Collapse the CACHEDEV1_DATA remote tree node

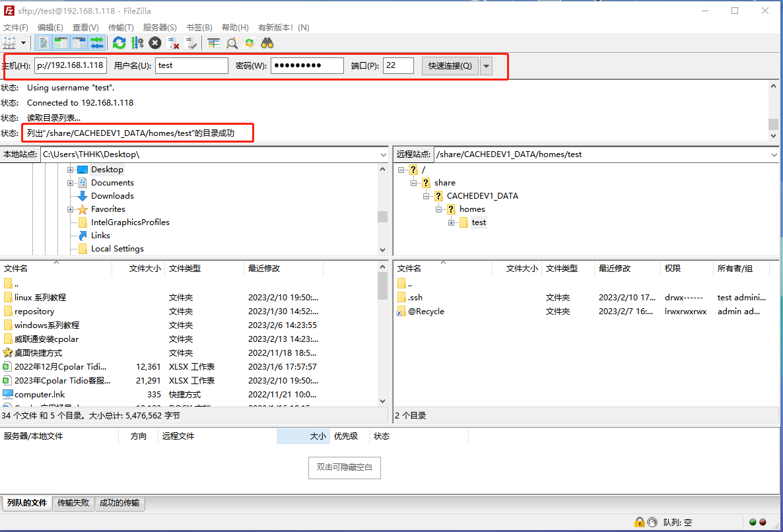(426, 196)
